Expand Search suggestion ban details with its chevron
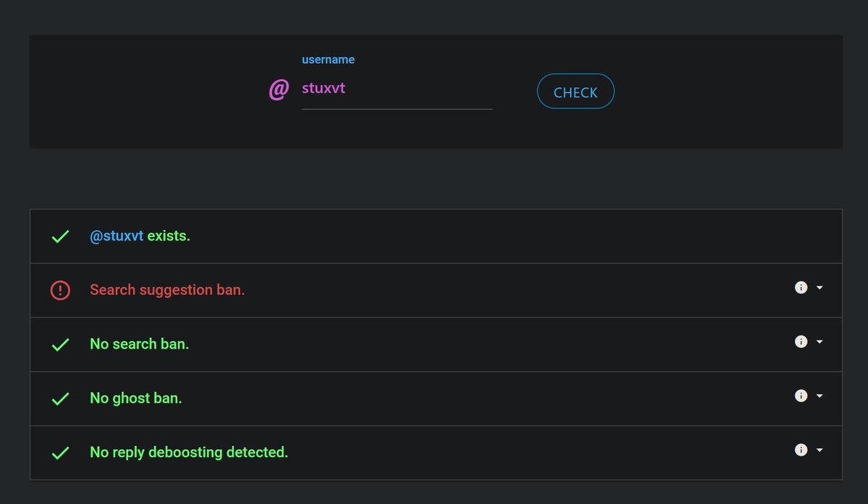 (x=818, y=287)
